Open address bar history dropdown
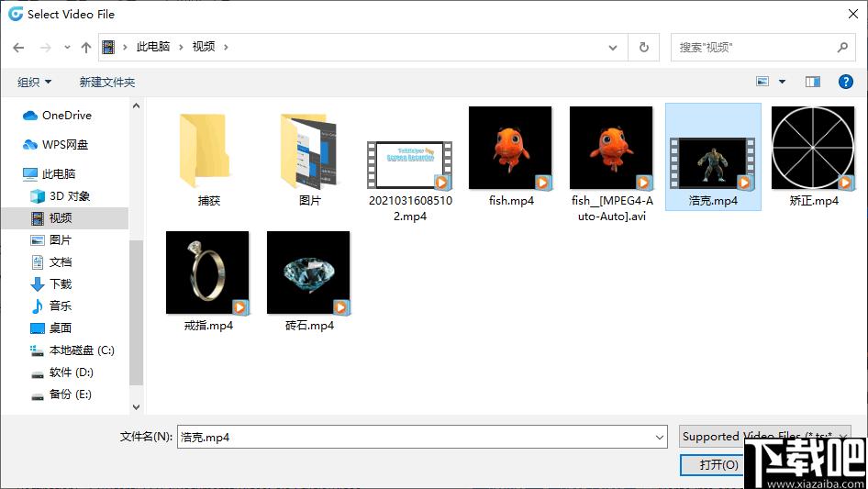The height and width of the screenshot is (489, 868). 613,48
